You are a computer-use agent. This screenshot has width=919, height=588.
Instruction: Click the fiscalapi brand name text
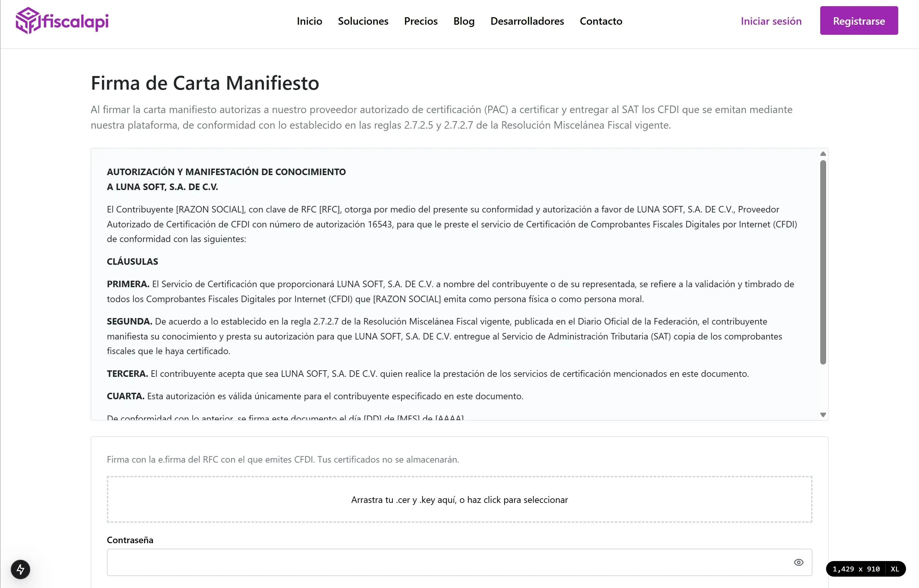tap(76, 21)
